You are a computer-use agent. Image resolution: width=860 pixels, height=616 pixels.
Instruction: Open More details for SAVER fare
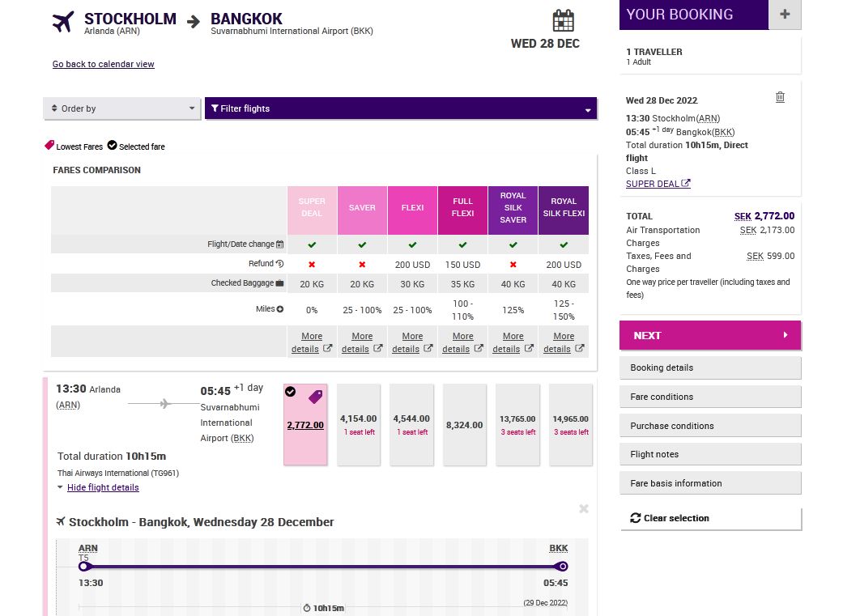362,342
